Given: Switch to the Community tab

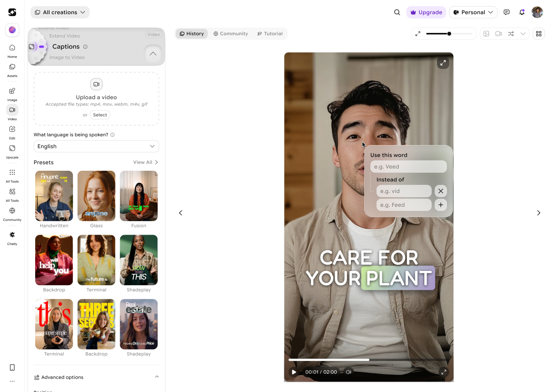Looking at the screenshot, I should 231,34.
